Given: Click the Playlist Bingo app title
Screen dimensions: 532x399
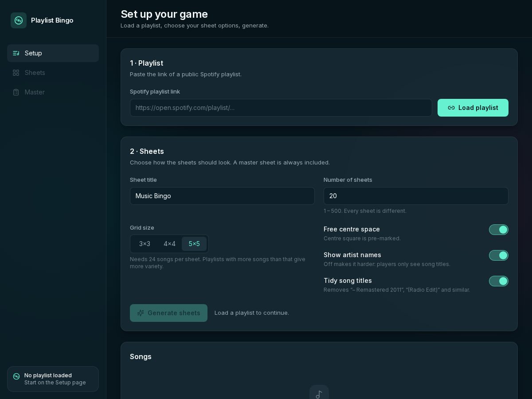Looking at the screenshot, I should point(52,20).
